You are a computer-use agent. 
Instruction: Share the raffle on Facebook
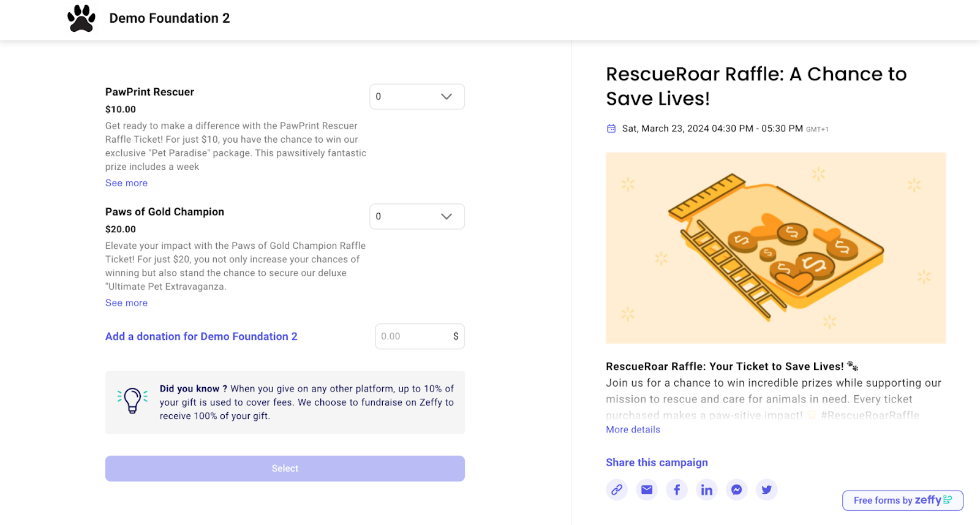[676, 489]
